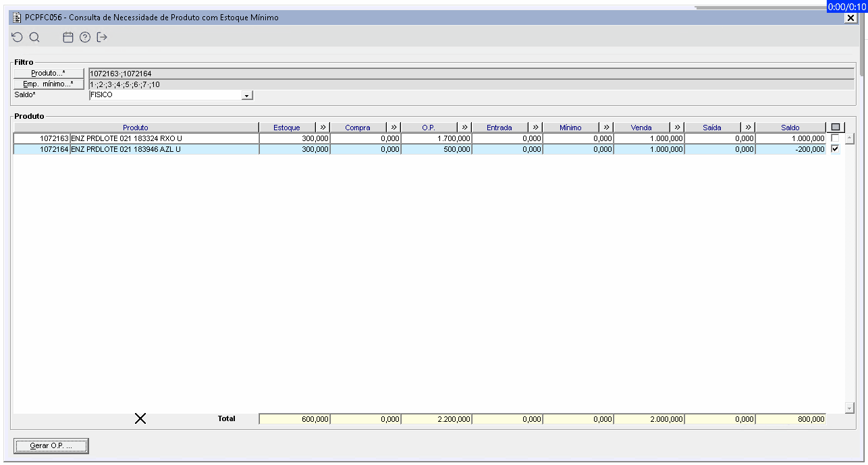868x465 pixels.
Task: Close the PCPFC056 window
Action: coord(850,18)
